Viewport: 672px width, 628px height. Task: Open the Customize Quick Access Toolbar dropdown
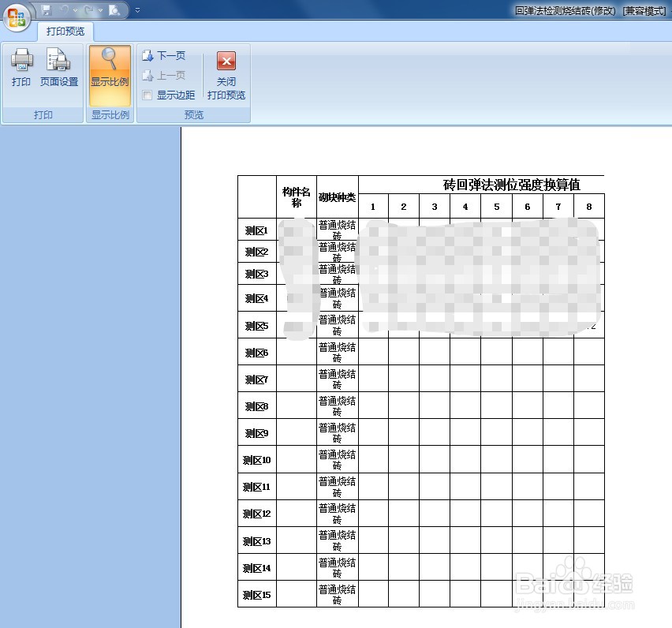[x=137, y=10]
